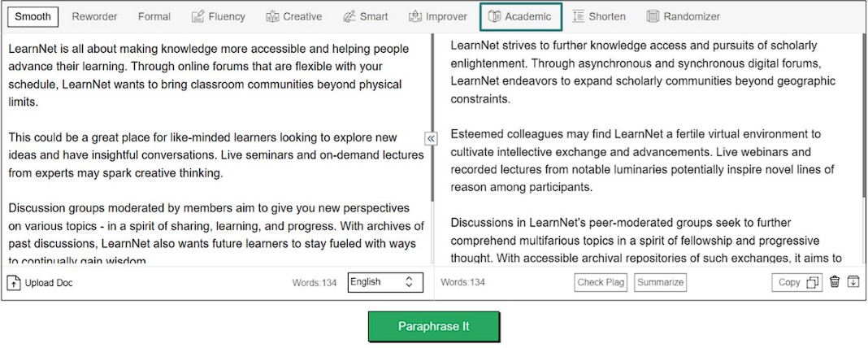The width and height of the screenshot is (868, 348).
Task: Copy the paraphrased output text
Action: click(797, 282)
